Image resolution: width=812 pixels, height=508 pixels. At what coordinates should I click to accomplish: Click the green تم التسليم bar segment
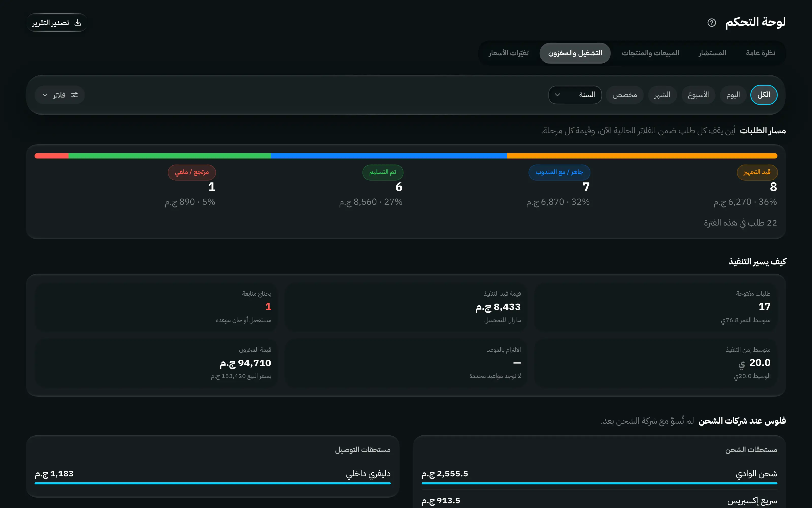(170, 156)
